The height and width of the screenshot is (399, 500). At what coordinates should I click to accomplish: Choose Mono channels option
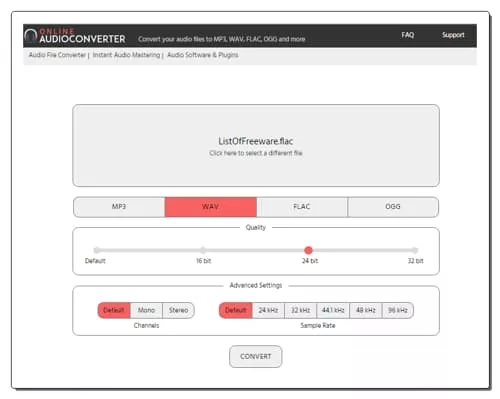146,310
